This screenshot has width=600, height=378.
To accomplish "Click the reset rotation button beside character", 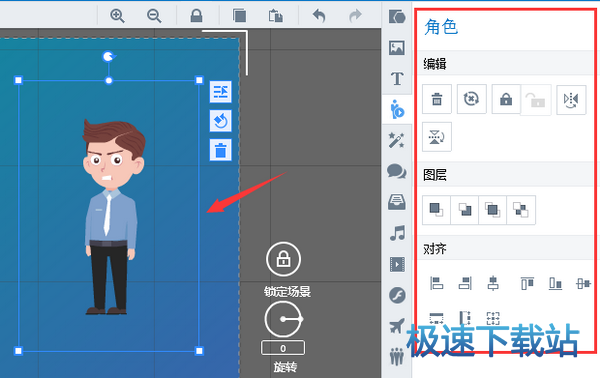I will coord(220,121).
